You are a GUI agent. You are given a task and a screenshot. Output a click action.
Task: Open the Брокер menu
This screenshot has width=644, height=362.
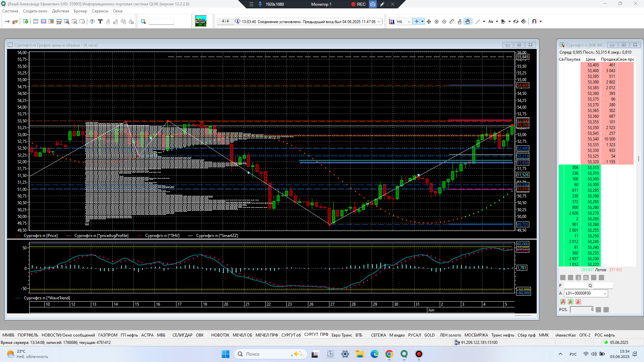tap(80, 11)
